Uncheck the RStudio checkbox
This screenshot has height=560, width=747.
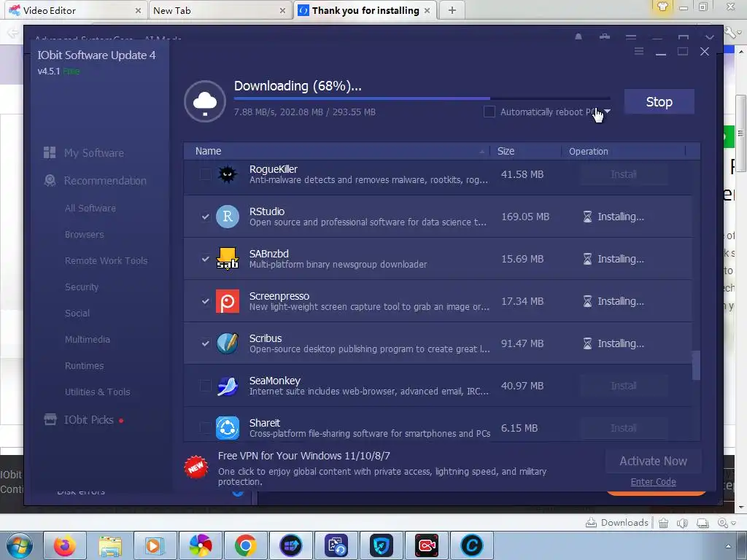click(205, 217)
